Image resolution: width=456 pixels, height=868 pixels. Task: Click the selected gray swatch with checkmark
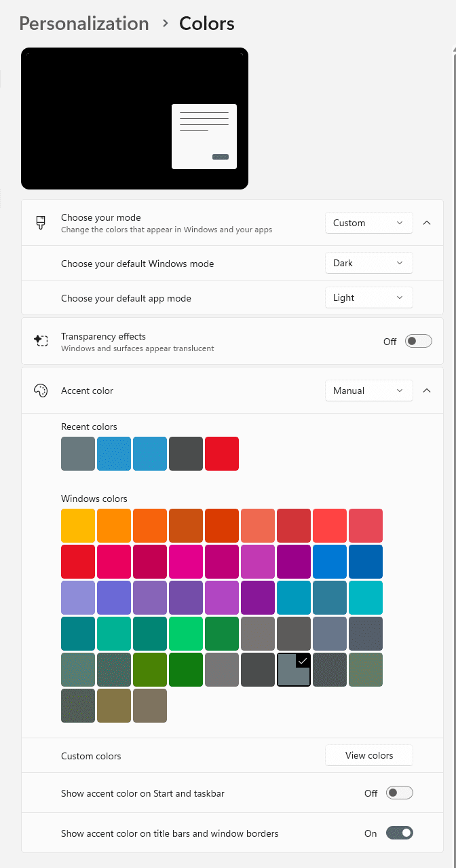click(x=294, y=670)
